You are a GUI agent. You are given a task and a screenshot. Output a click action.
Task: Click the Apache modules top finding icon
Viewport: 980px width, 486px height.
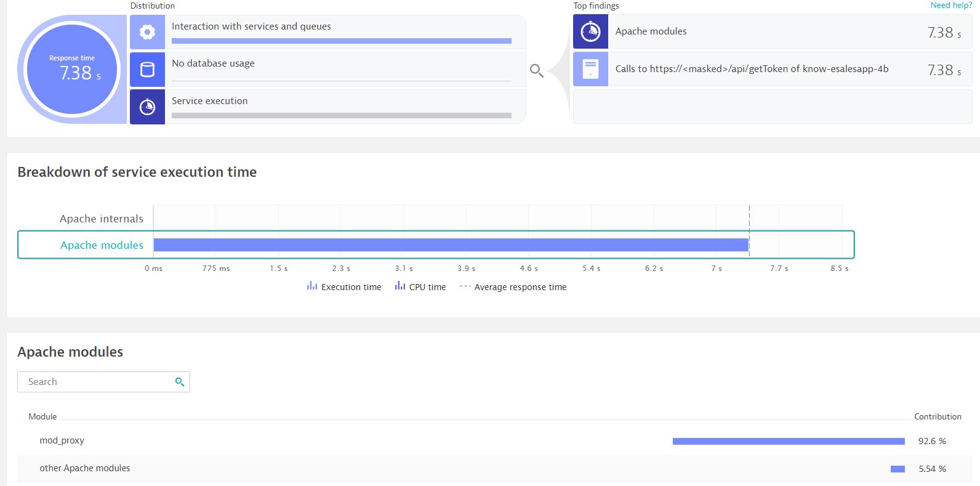(590, 31)
